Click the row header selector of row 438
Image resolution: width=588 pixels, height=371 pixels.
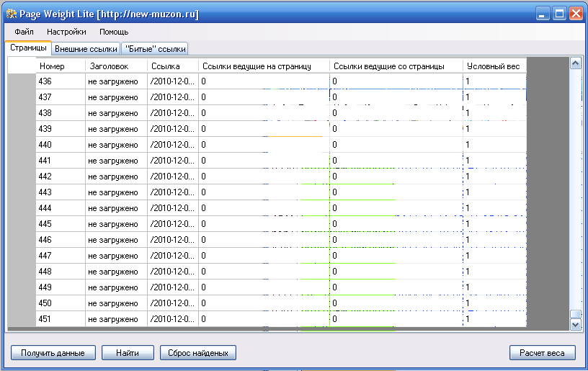point(22,113)
